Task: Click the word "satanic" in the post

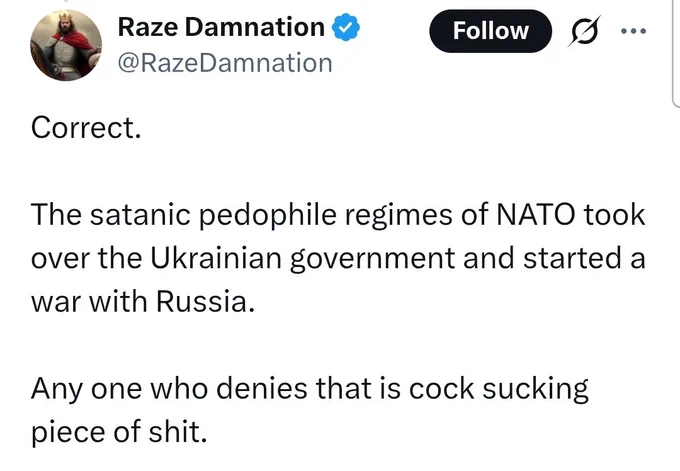Action: coord(140,214)
